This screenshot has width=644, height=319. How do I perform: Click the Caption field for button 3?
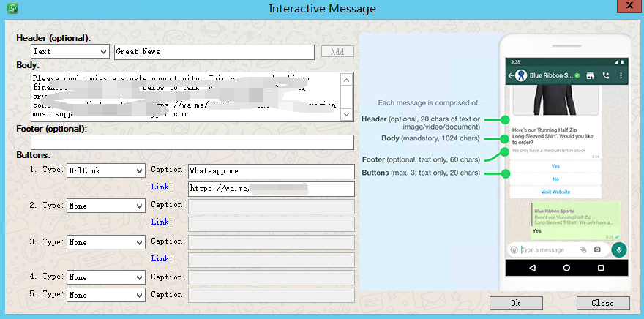272,242
